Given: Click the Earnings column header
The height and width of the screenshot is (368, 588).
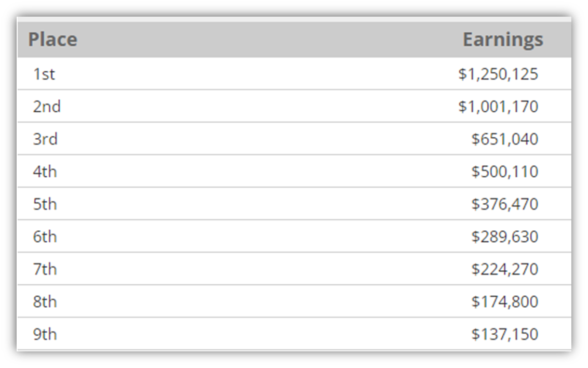Looking at the screenshot, I should pyautogui.click(x=503, y=40).
